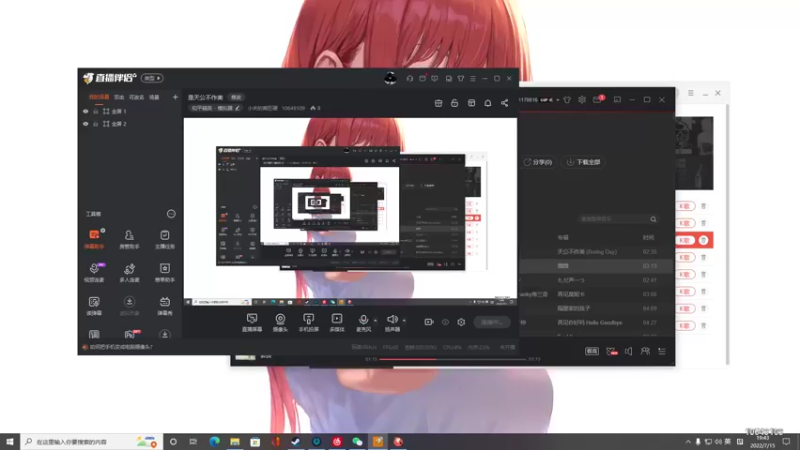This screenshot has height=450, width=800.
Task: Click the playlist search input field
Action: [613, 219]
